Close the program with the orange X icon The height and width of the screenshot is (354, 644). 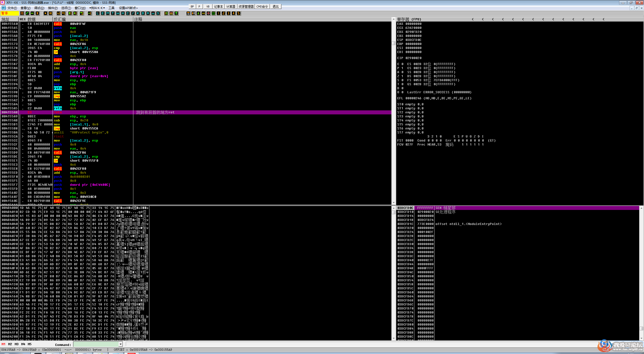[37, 13]
